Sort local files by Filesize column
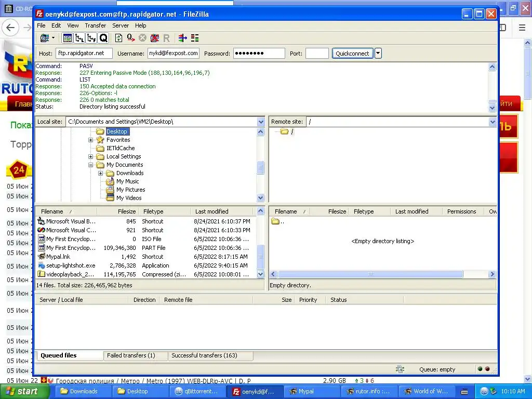The image size is (532, 399). [x=117, y=211]
